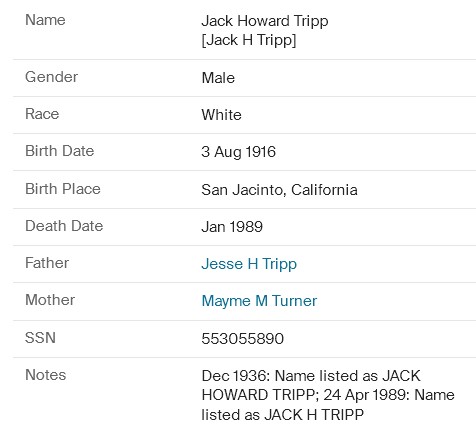Screen dimensions: 476x428
Task: Click the birth place San Jacinto, California
Action: (280, 190)
